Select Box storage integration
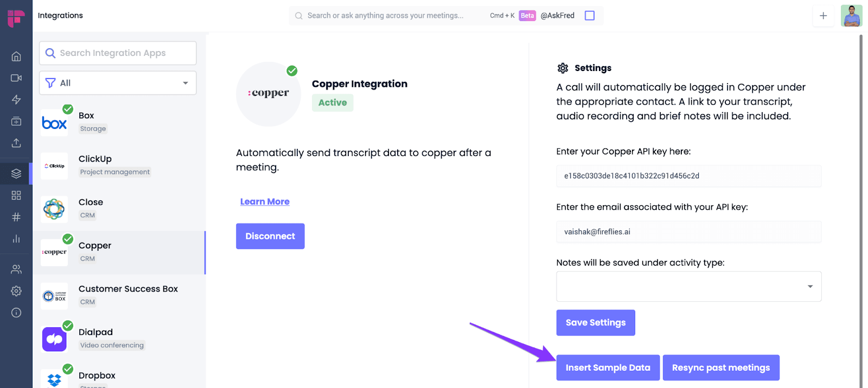Screen dimensions: 868x388 pyautogui.click(x=119, y=122)
